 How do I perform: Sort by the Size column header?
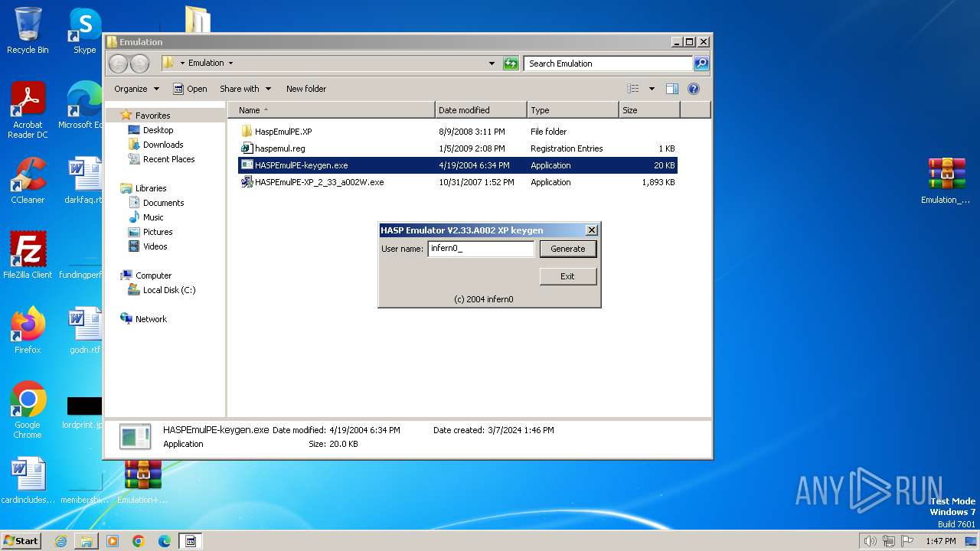649,110
